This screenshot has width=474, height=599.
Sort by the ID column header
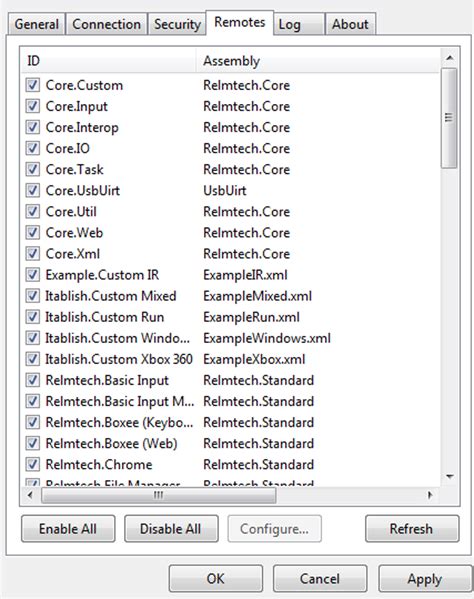click(109, 61)
